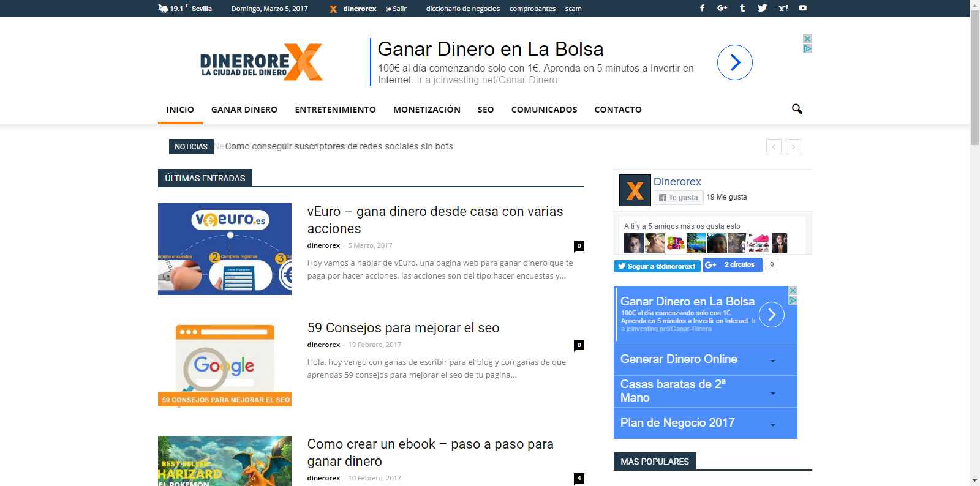Open the Dinerorex Facebook page name link
980x486 pixels.
(677, 182)
